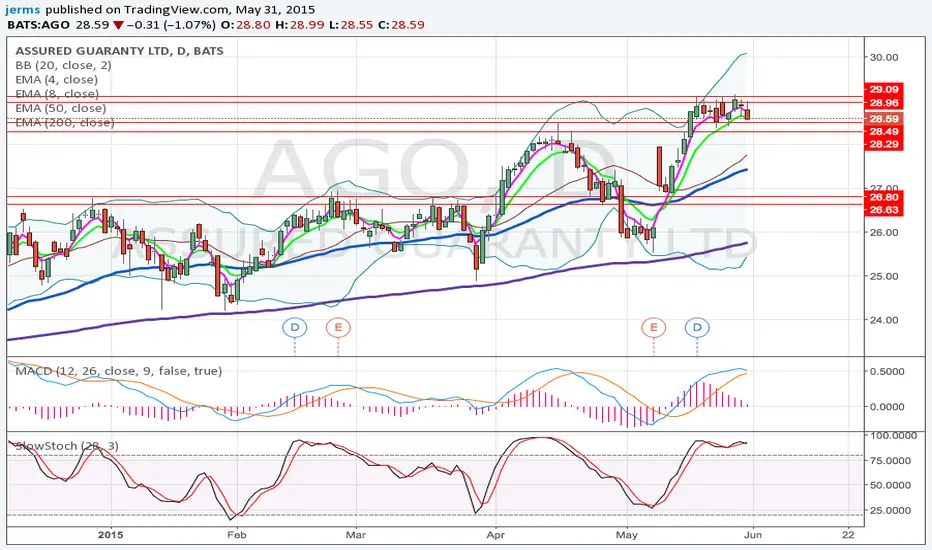Image resolution: width=932 pixels, height=550 pixels.
Task: Click the stochastic 25.0000 axis value
Action: (890, 510)
